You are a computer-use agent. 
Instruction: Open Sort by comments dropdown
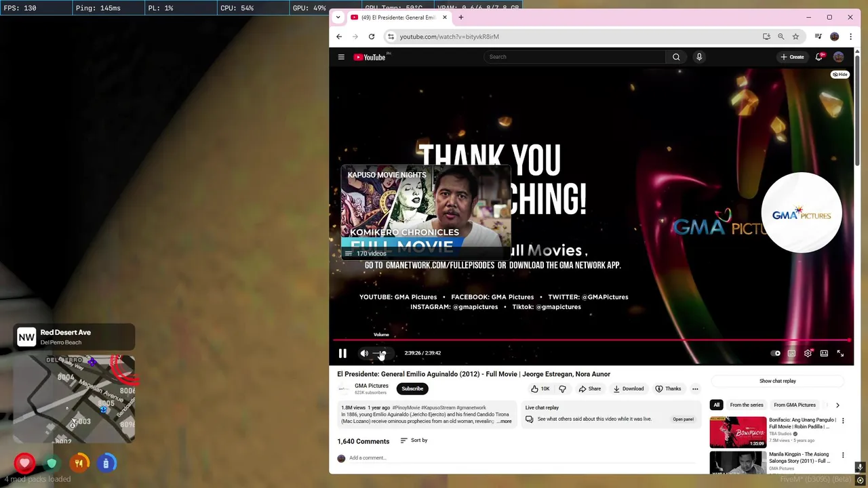(414, 441)
